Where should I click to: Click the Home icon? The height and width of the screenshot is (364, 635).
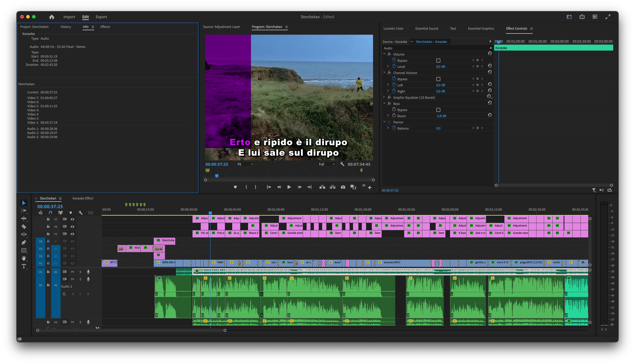click(52, 17)
